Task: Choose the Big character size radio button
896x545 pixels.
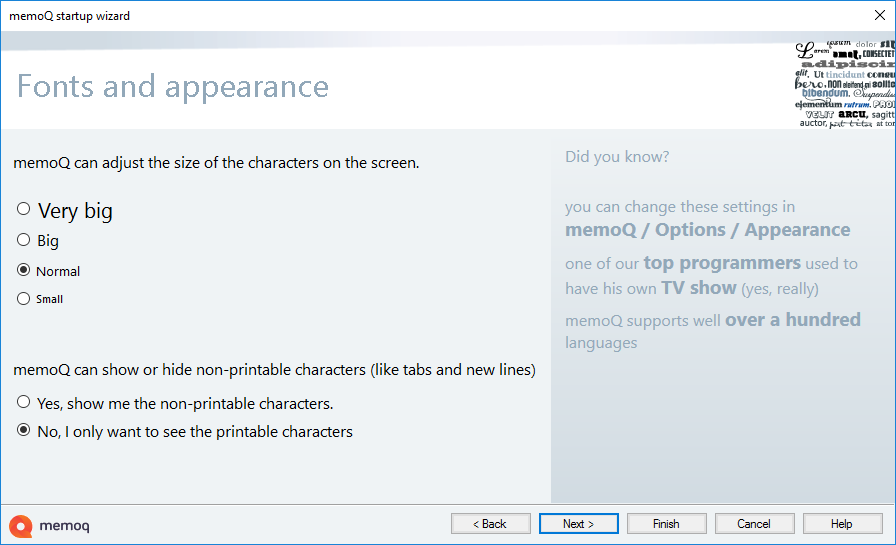Action: point(24,240)
